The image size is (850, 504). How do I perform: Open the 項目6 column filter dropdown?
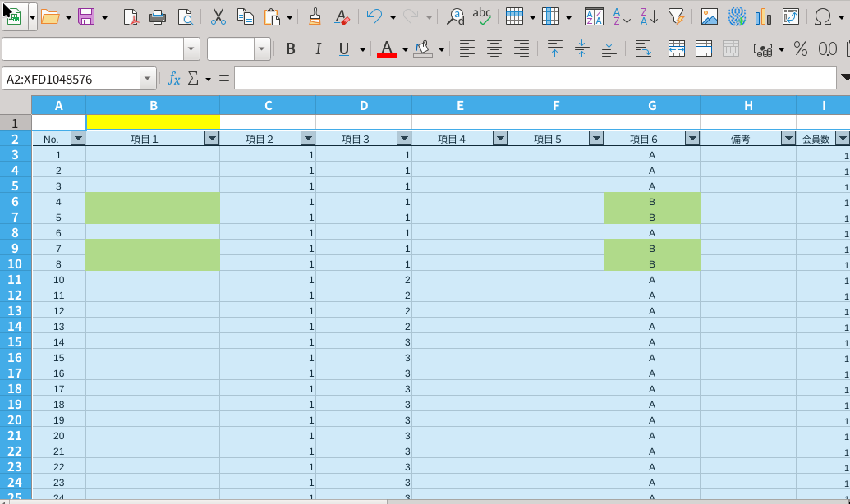691,139
